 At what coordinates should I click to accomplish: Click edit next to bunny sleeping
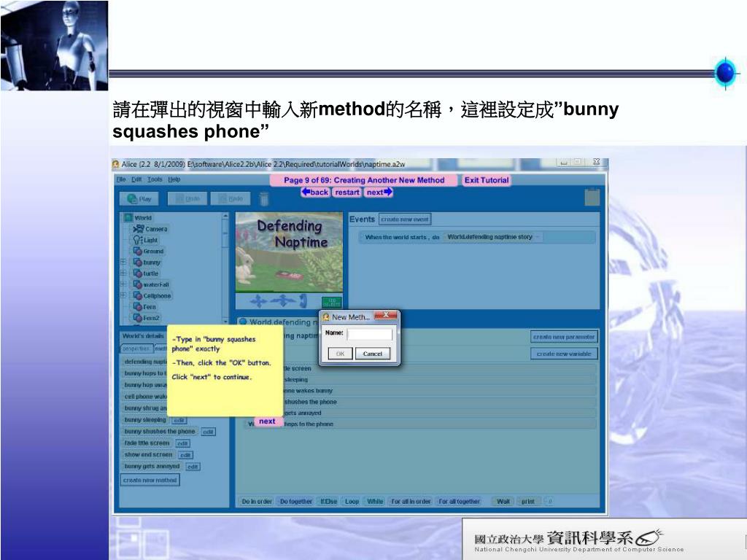pyautogui.click(x=179, y=421)
